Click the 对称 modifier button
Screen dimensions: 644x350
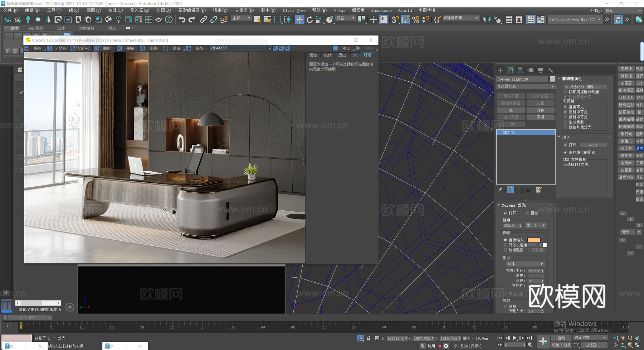click(x=540, y=110)
